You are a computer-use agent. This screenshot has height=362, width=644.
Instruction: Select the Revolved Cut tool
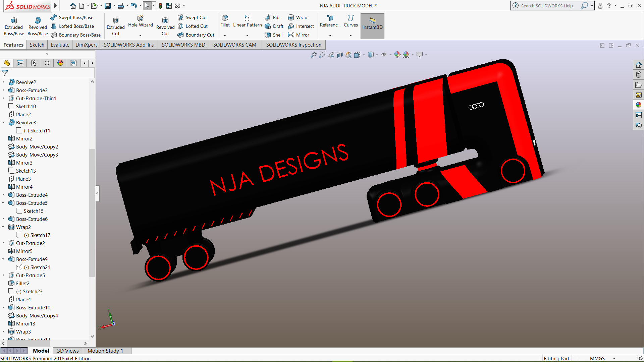pyautogui.click(x=165, y=26)
